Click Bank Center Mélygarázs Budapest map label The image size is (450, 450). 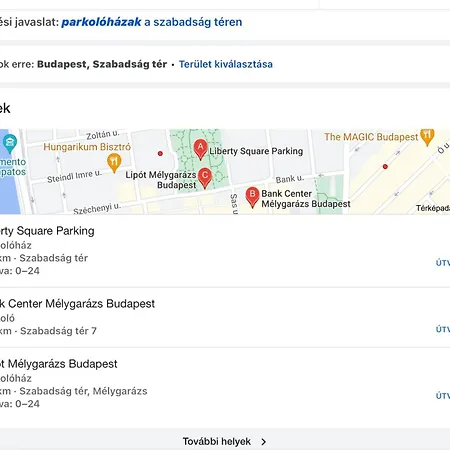[x=306, y=199]
